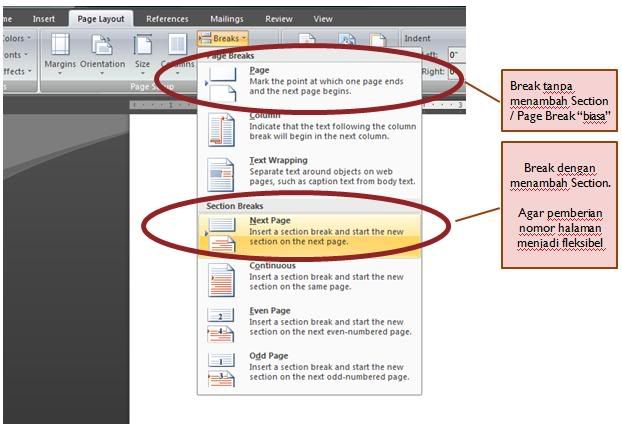Select the Next Page section break

pos(309,232)
